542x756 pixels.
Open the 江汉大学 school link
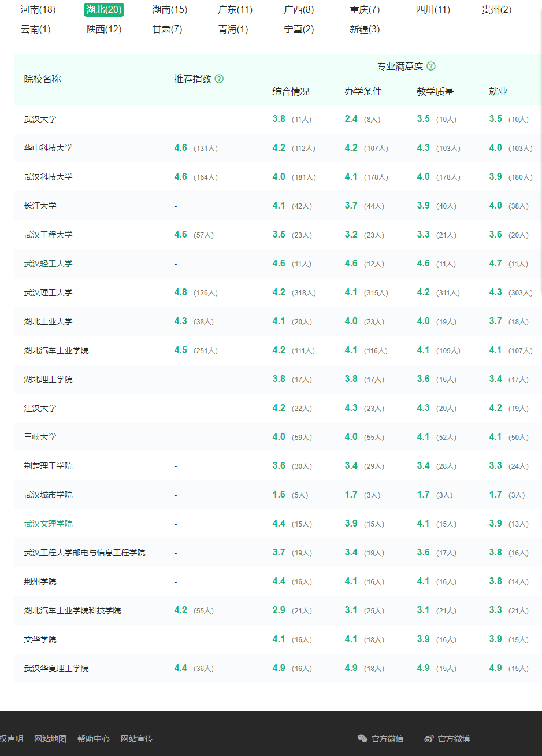(x=40, y=408)
